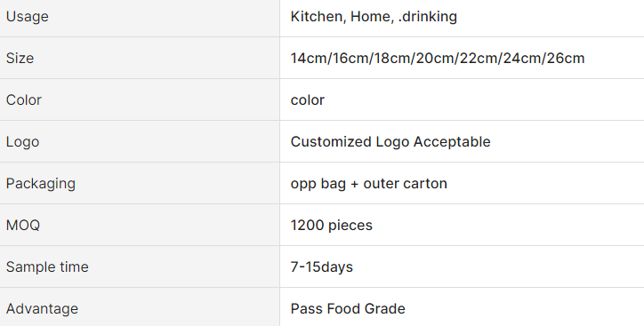Select the 7-15days value text
Viewport: 644px width, 326px height.
[x=322, y=267]
